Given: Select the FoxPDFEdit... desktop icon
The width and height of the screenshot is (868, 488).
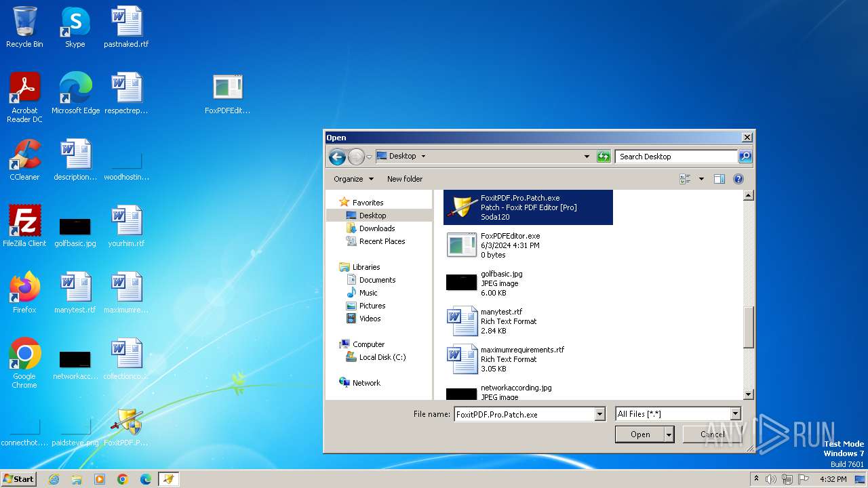Looking at the screenshot, I should (228, 94).
